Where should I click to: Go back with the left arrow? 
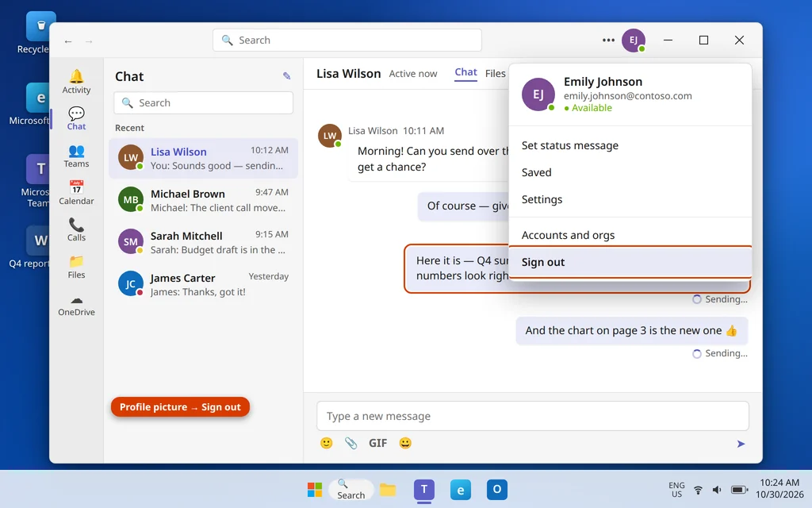click(68, 41)
